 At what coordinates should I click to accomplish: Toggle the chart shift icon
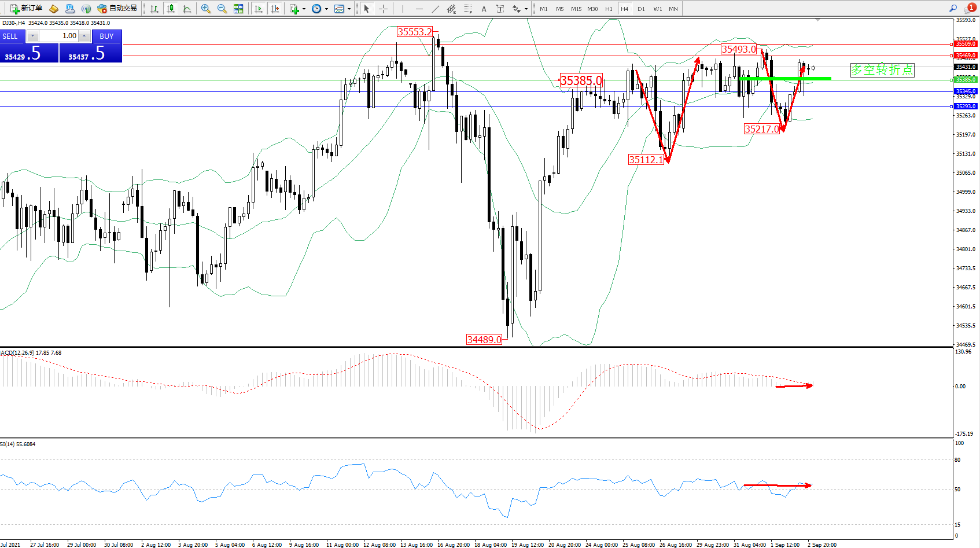(275, 9)
